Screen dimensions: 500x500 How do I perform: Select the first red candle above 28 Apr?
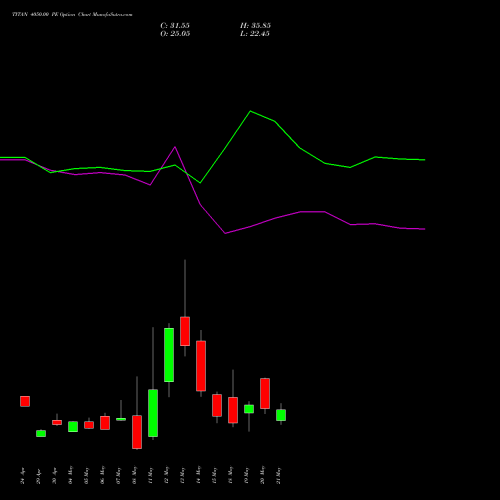[25, 401]
